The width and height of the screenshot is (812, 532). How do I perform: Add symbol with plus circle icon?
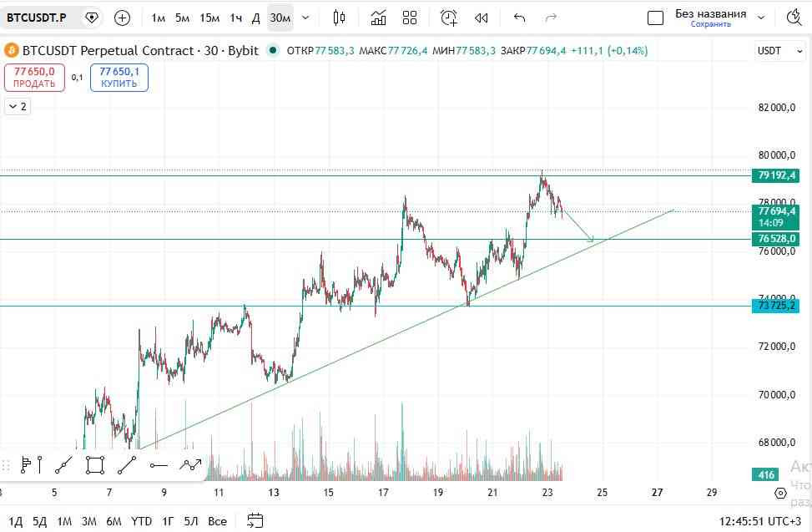122,18
